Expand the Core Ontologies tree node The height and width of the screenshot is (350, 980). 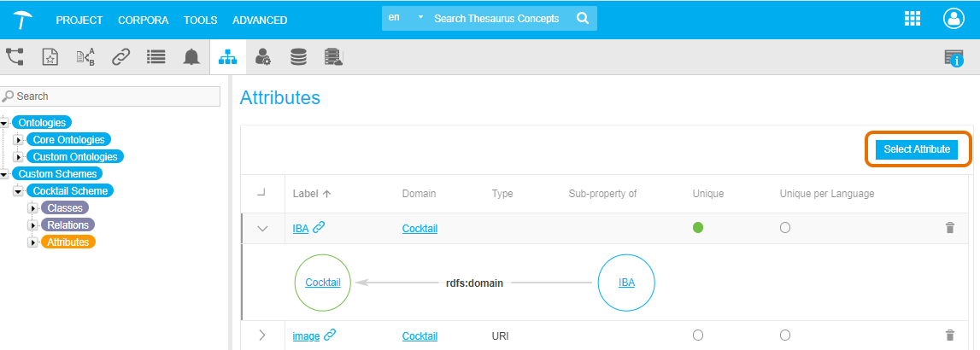pyautogui.click(x=18, y=140)
